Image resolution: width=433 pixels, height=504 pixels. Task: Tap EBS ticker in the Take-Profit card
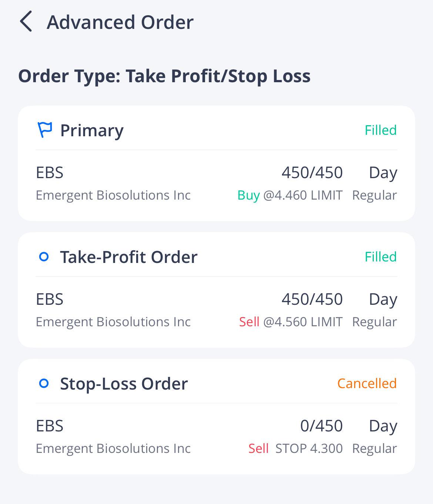pos(50,299)
